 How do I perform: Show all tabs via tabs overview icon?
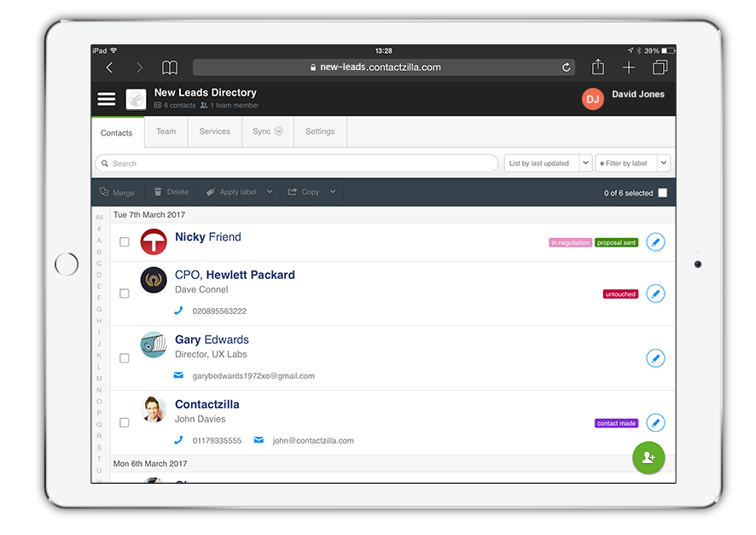[660, 67]
